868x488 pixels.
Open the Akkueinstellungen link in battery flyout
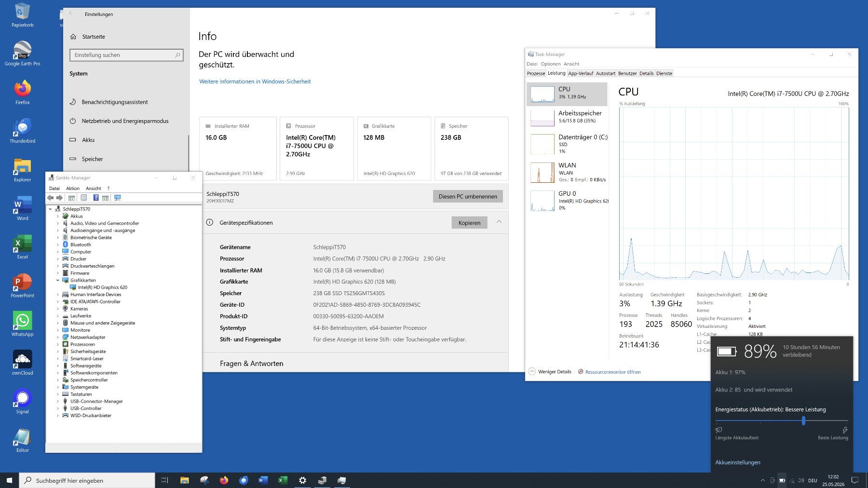tap(737, 462)
